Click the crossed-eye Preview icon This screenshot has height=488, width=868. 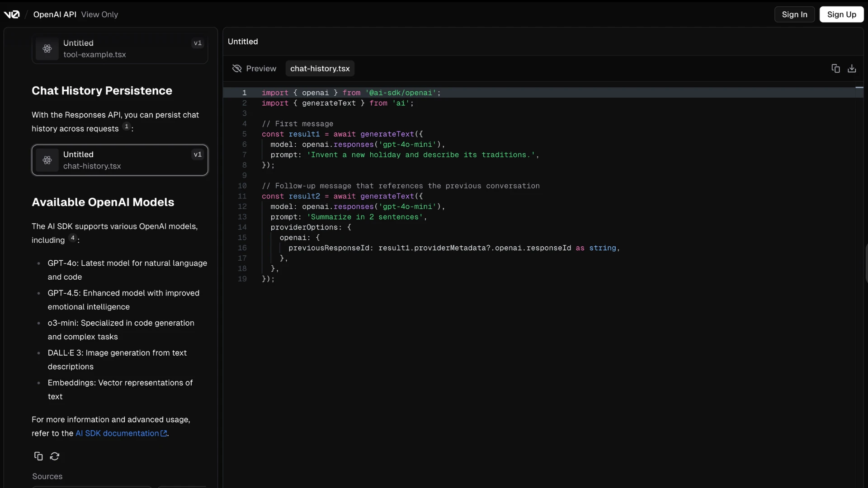pyautogui.click(x=237, y=69)
